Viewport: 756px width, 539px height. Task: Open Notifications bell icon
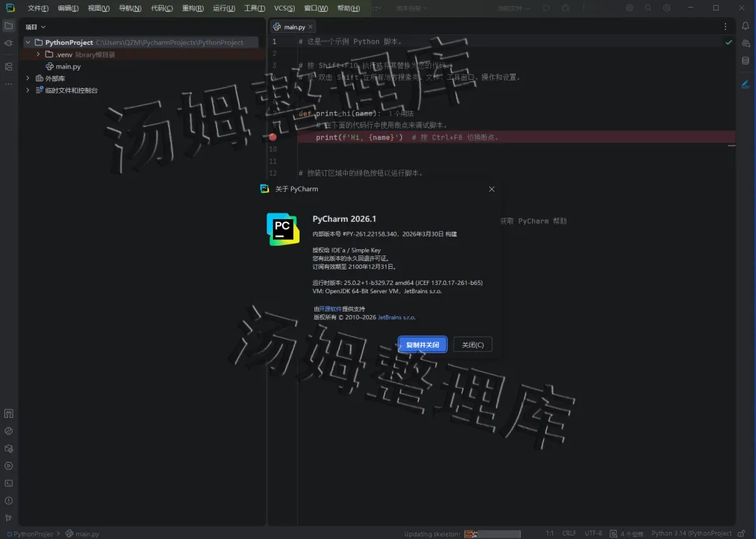pyautogui.click(x=745, y=26)
